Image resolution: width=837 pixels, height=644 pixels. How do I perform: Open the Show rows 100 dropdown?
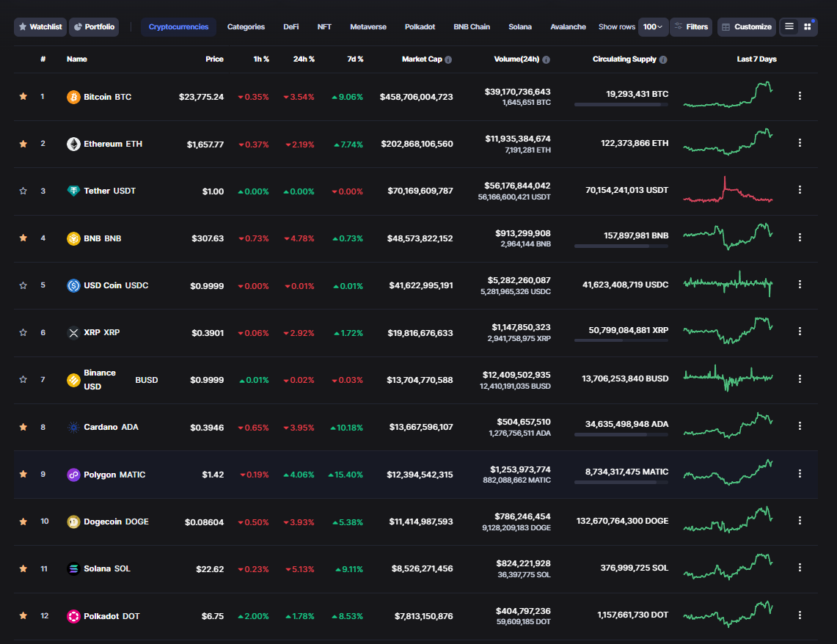coord(653,26)
